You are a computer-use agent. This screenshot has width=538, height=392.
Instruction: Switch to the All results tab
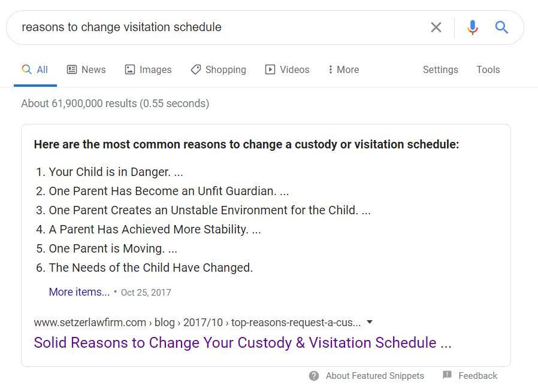click(x=35, y=69)
